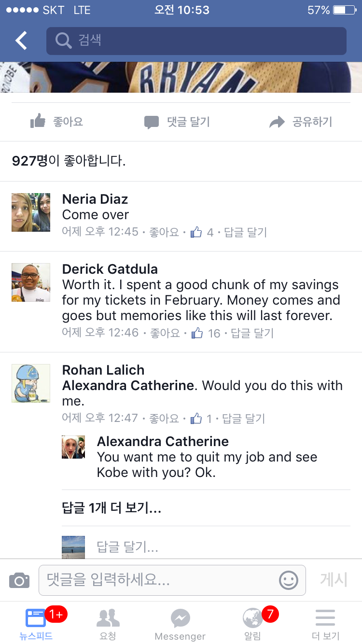The image size is (362, 644).
Task: Tap the back arrow icon
Action: coord(21,41)
